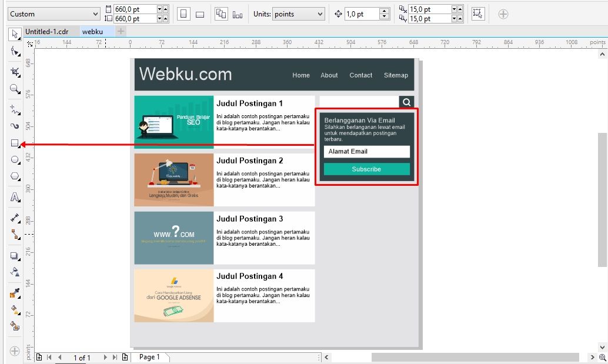The width and height of the screenshot is (608, 364).
Task: Select the Zoom tool
Action: click(x=15, y=89)
